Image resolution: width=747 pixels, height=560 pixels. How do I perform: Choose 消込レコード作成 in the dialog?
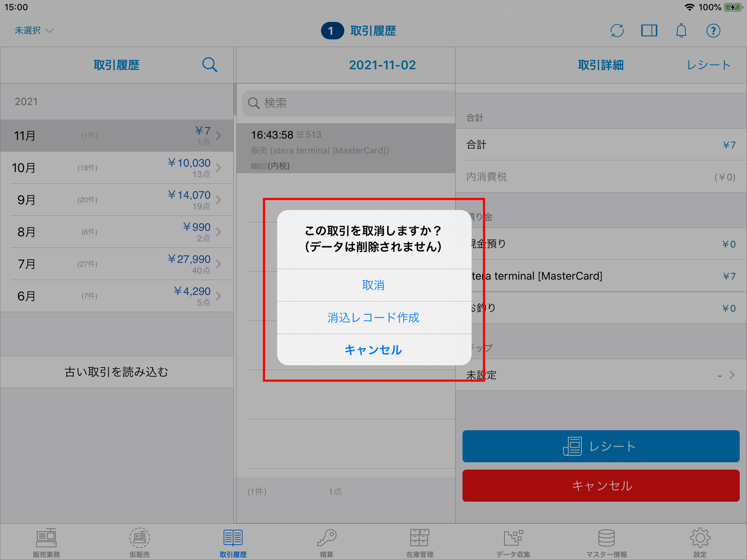[x=374, y=318]
